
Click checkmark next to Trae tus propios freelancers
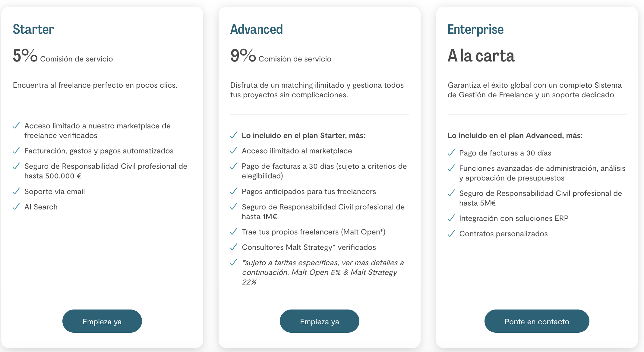(x=234, y=232)
